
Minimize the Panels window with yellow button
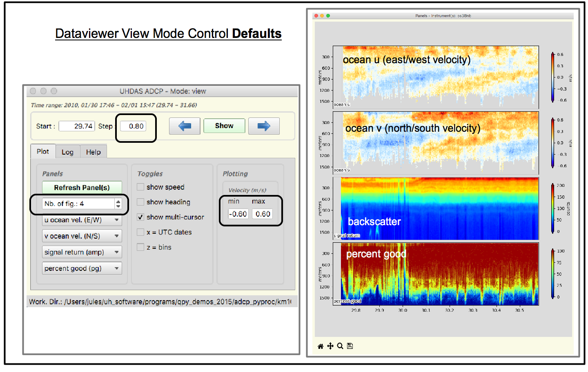tap(322, 16)
